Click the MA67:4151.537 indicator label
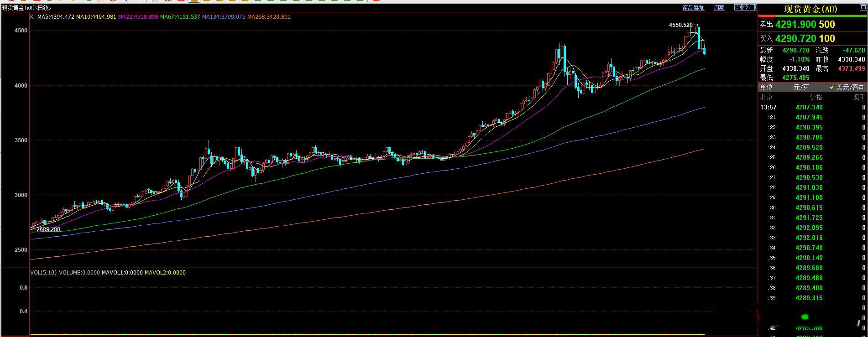 click(x=180, y=17)
